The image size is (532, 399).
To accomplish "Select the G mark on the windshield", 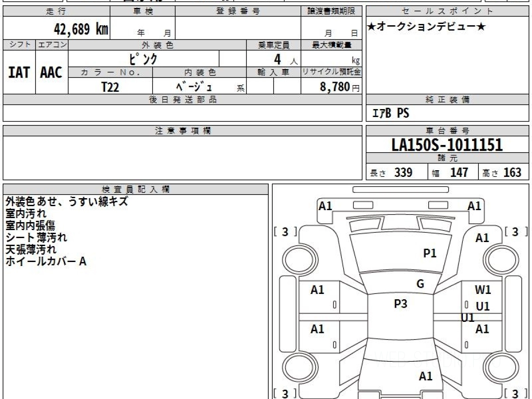I will [x=420, y=284].
